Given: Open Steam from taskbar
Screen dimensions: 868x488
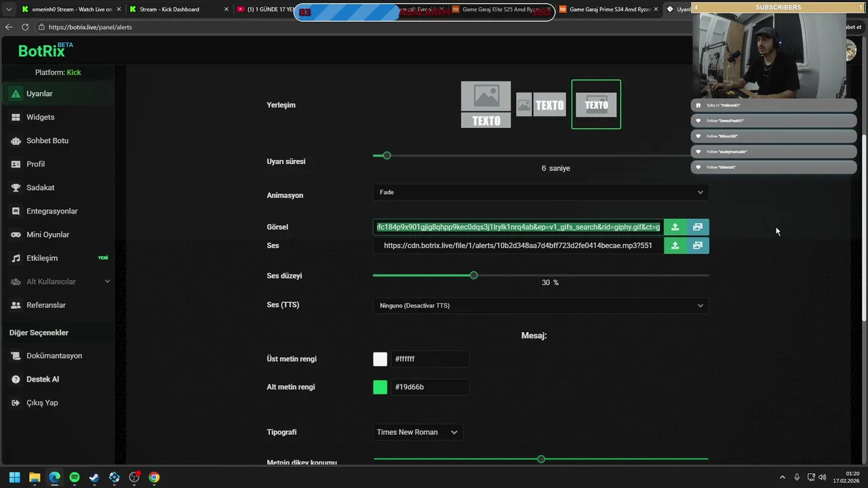Looking at the screenshot, I should [x=94, y=477].
